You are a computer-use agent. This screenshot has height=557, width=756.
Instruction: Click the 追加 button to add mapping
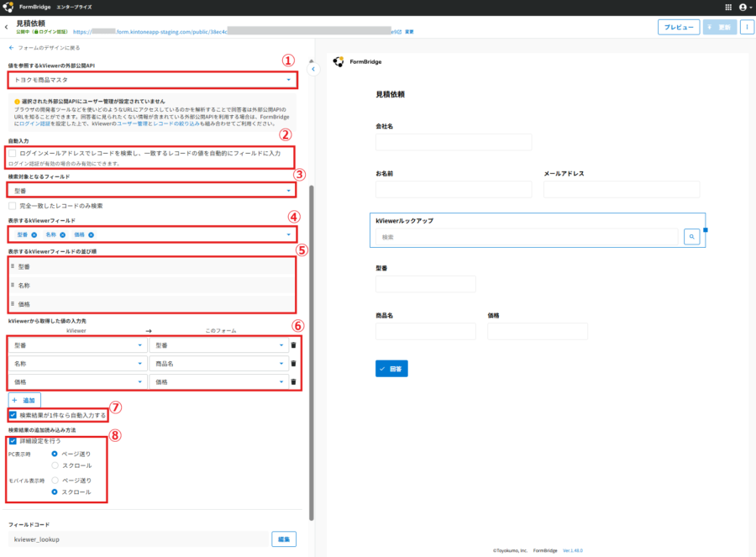click(x=24, y=400)
